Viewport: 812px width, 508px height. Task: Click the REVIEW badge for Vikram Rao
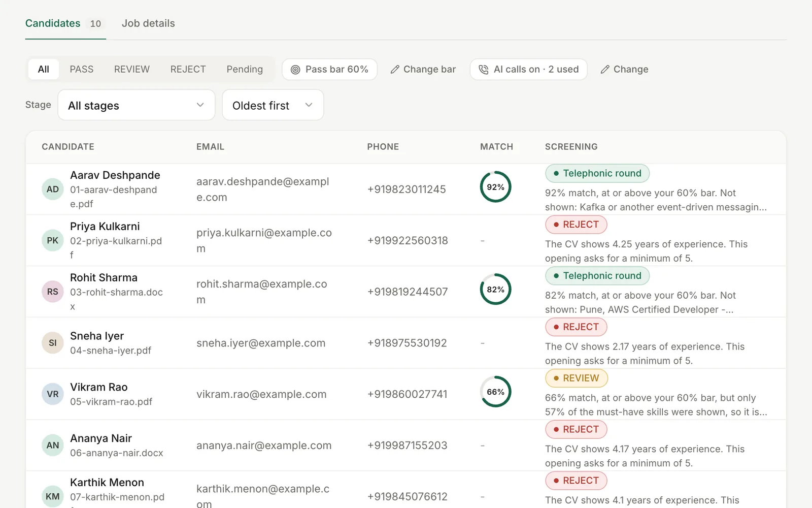(577, 378)
